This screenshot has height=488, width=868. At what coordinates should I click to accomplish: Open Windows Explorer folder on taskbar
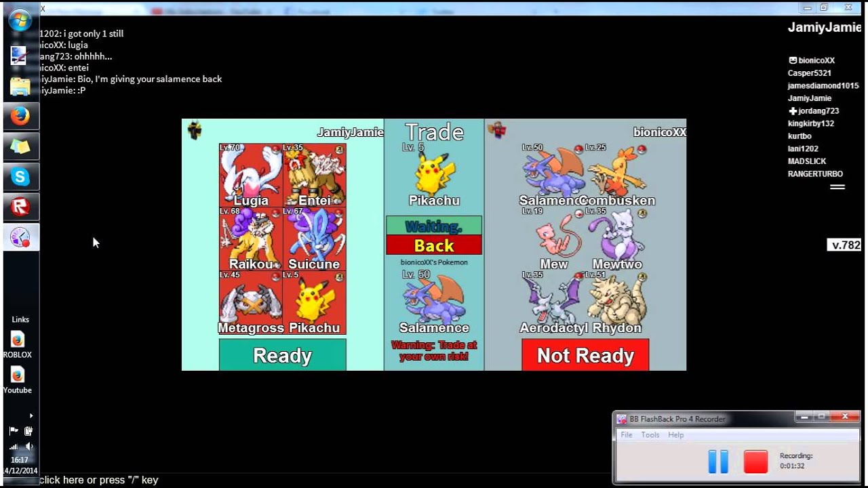pyautogui.click(x=20, y=87)
